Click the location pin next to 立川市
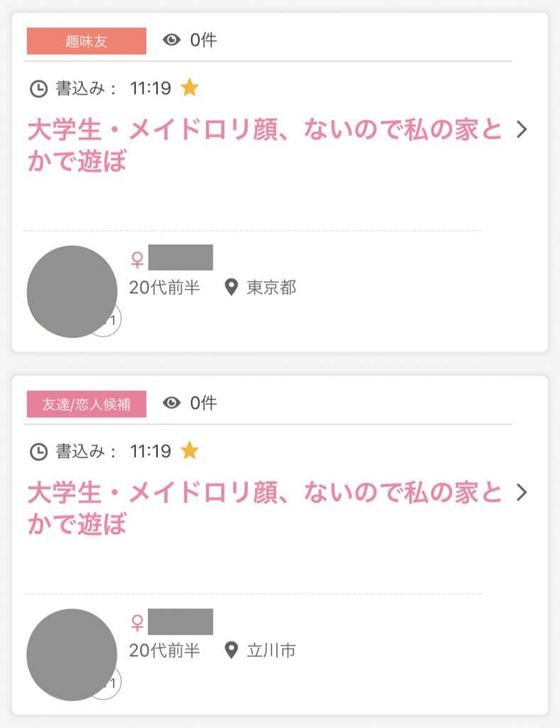 230,651
